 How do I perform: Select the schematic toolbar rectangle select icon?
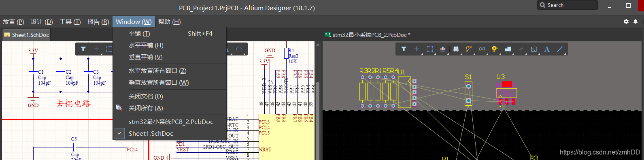click(109, 49)
